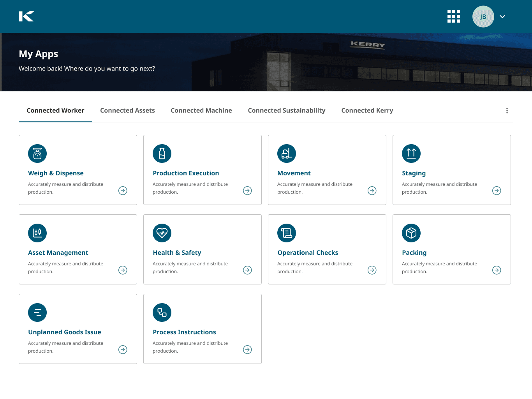Click the Unplanned Goods Issue lines icon
Screen dimensions: 532x399
37,312
